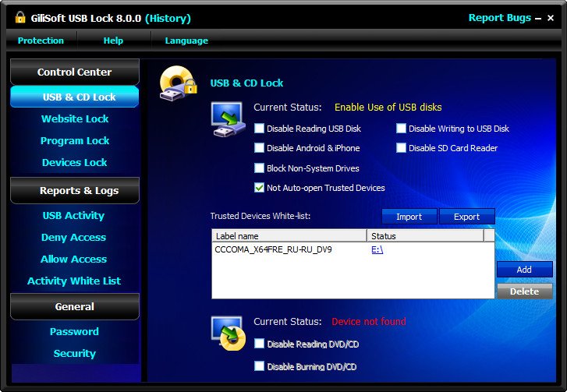Viewport: 567px width, 392px height.
Task: Click the USB & CD Lock disc icon
Action: coord(179,83)
